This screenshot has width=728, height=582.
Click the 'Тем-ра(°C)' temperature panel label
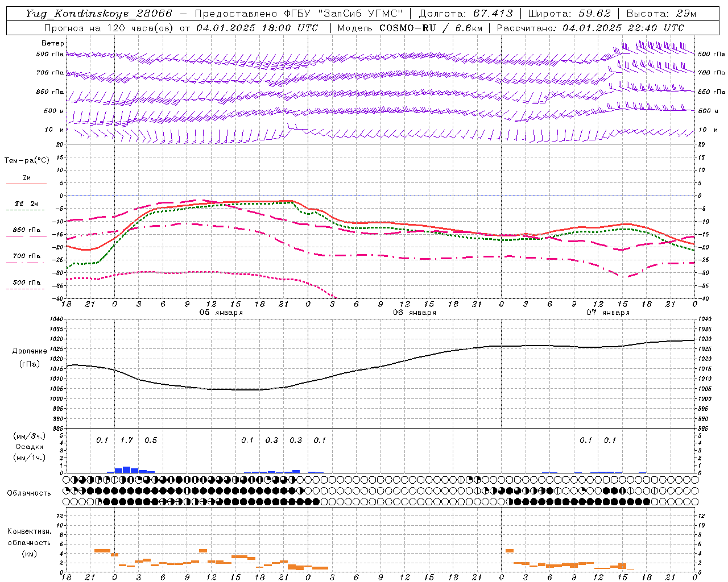click(x=27, y=161)
